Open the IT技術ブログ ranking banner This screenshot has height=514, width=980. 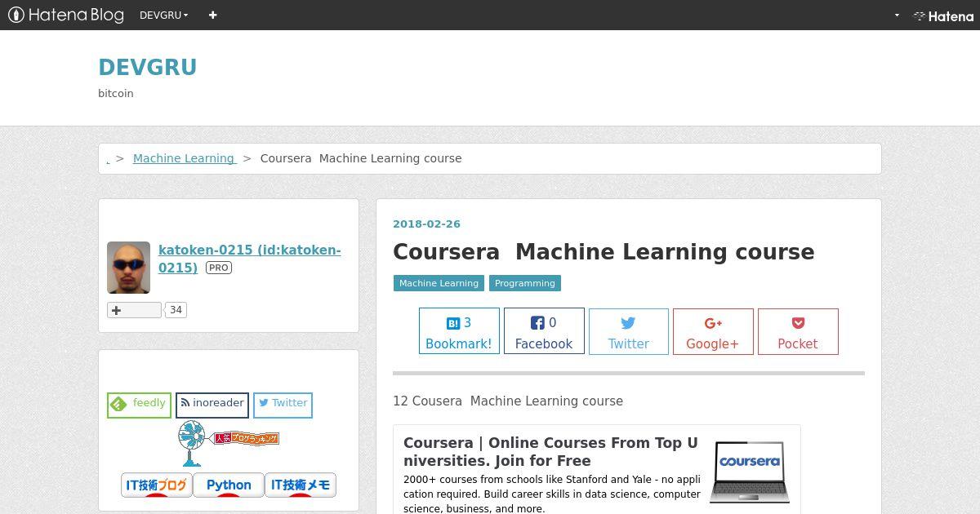point(157,485)
